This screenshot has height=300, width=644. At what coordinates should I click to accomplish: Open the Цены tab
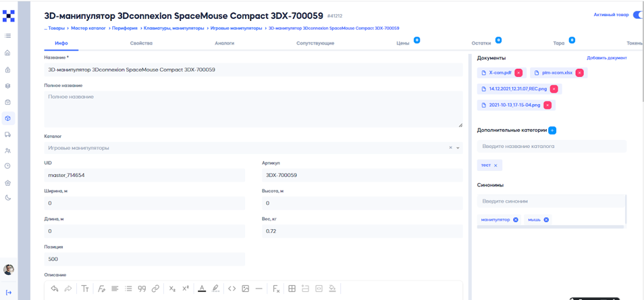click(x=403, y=43)
